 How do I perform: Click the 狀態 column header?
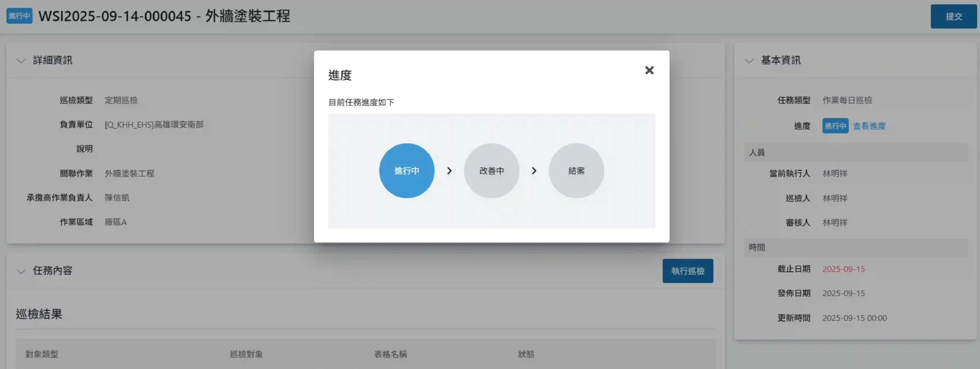[526, 354]
